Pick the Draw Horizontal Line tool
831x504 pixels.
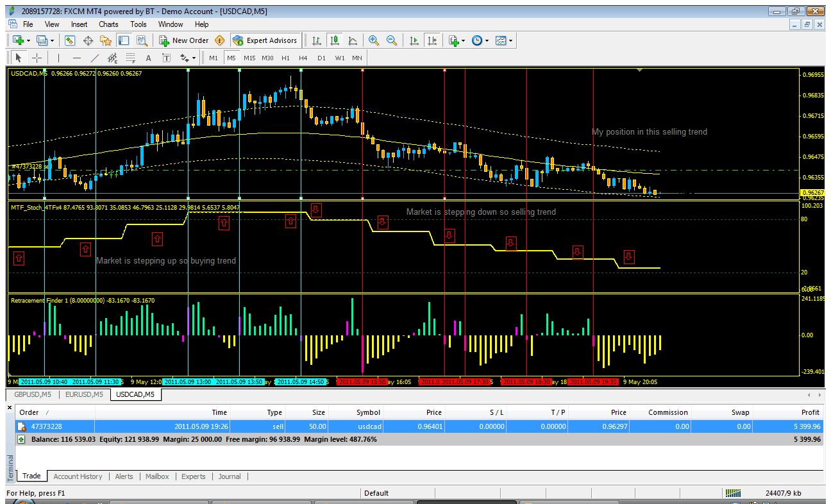(76, 58)
